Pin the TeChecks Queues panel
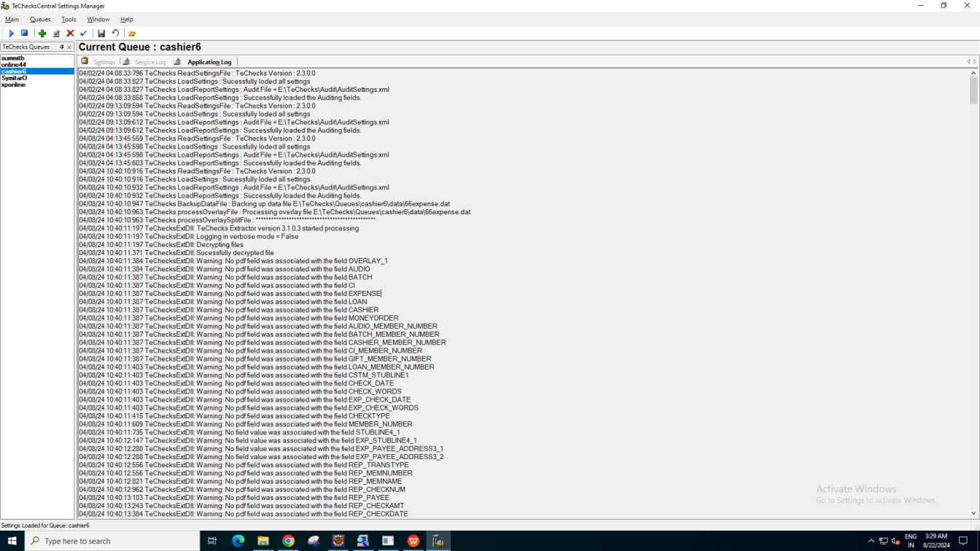Screen dimensions: 980x551 (x=62, y=47)
